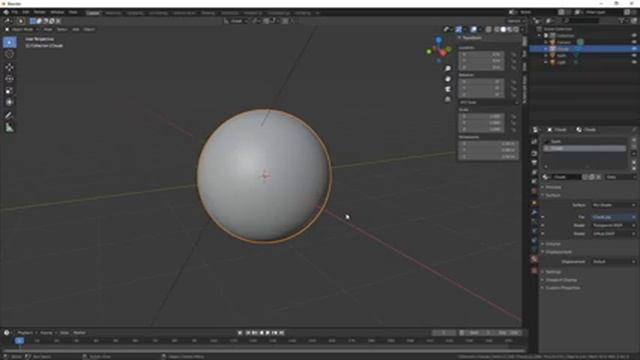The height and width of the screenshot is (360, 640).
Task: Open the Window menu
Action: click(x=57, y=12)
